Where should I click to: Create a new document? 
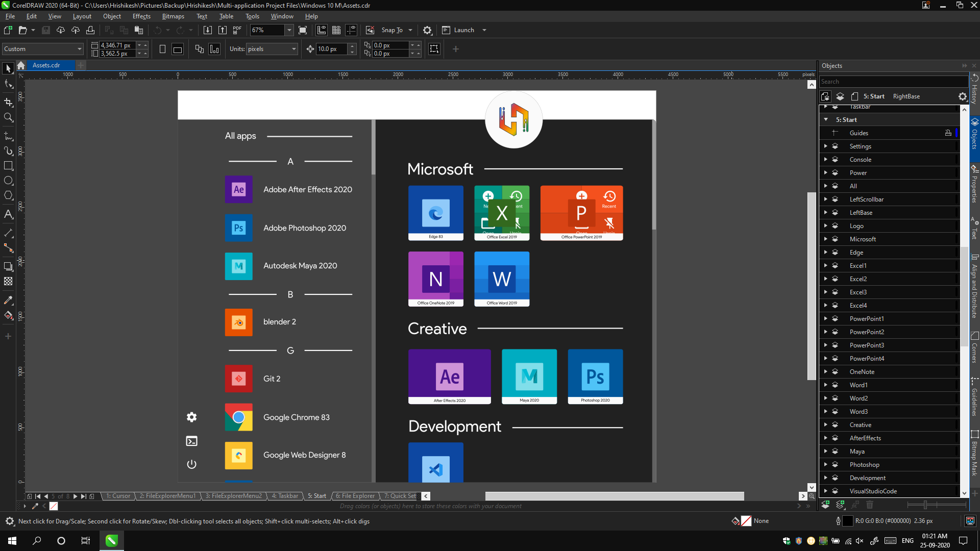[8, 30]
